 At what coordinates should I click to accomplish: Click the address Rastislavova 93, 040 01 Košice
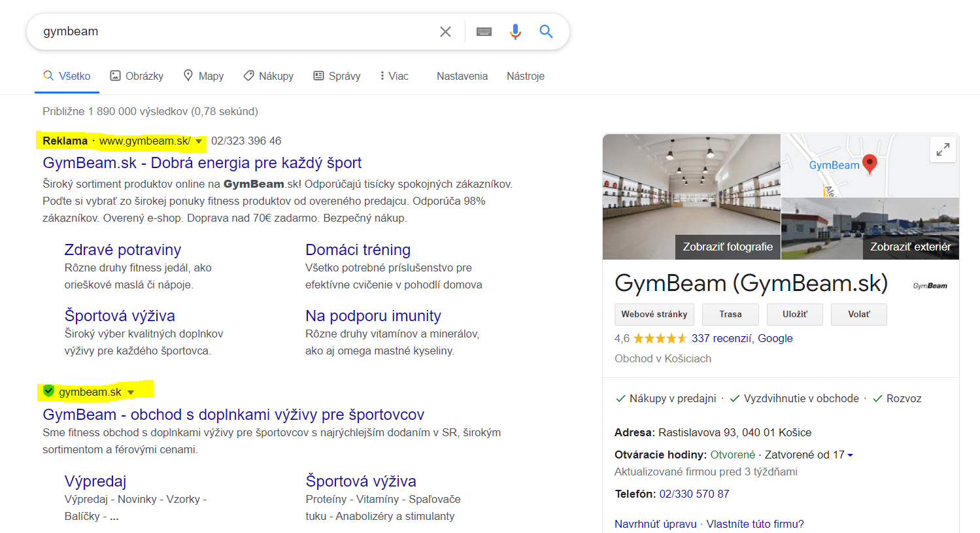735,432
